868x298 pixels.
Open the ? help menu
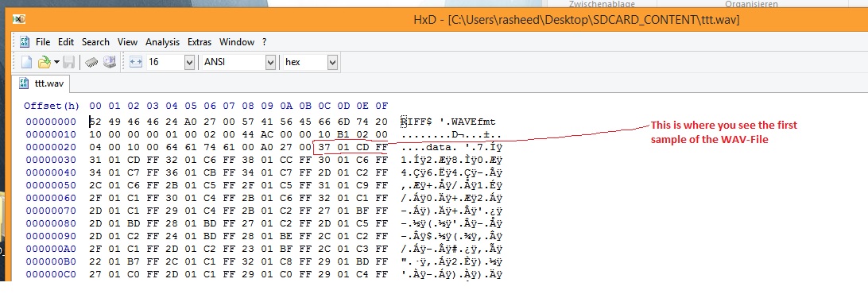(x=265, y=42)
